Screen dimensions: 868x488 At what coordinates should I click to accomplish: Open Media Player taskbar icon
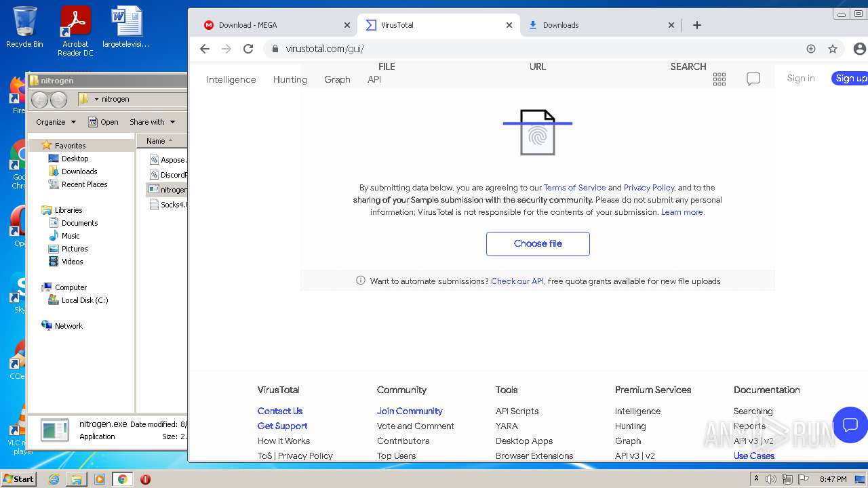(100, 479)
